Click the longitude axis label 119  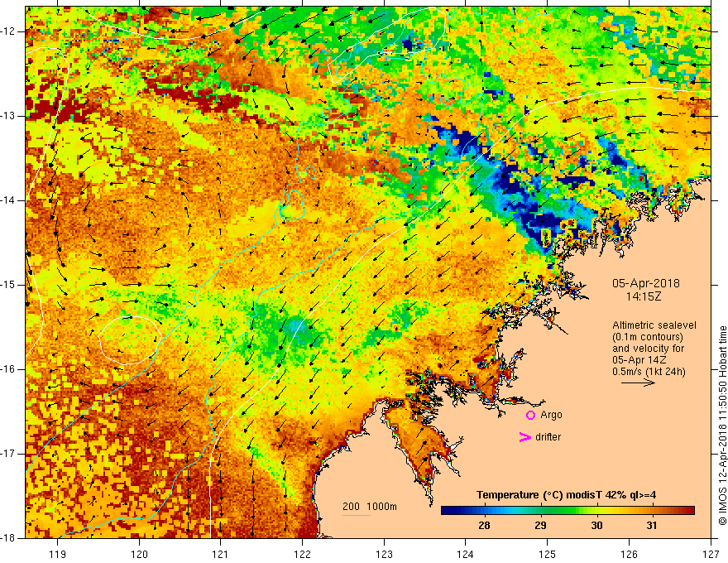[x=58, y=554]
